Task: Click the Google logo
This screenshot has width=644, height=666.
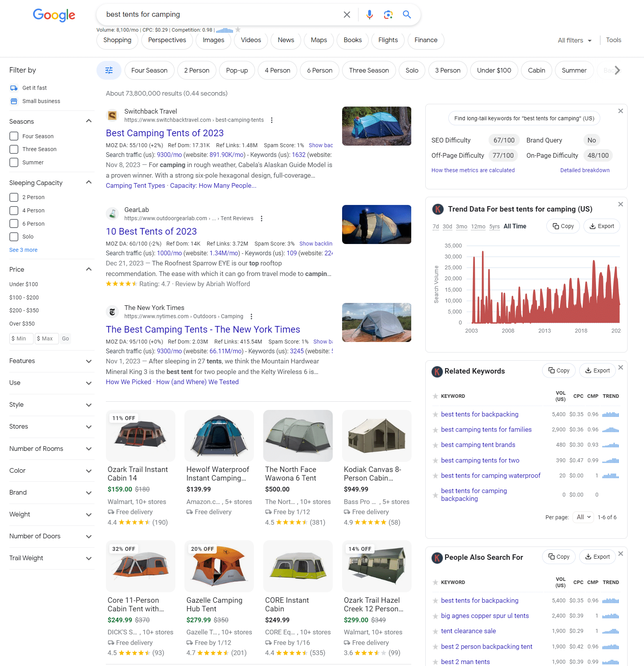Action: [54, 15]
